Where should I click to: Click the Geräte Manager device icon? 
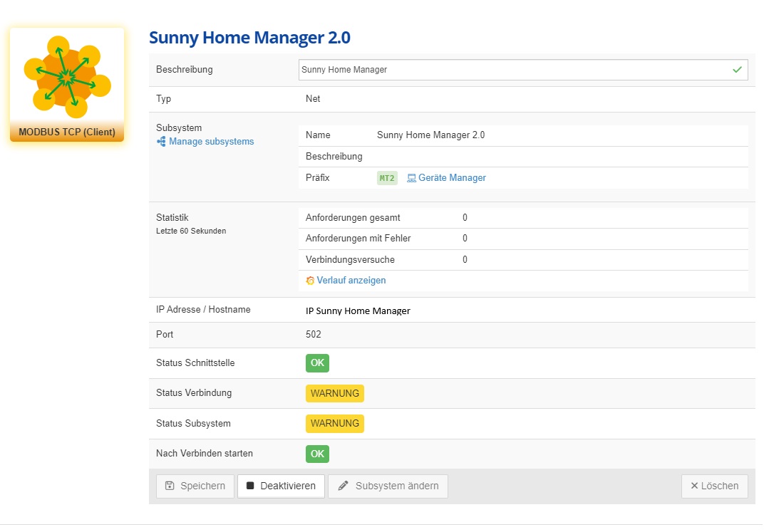411,178
